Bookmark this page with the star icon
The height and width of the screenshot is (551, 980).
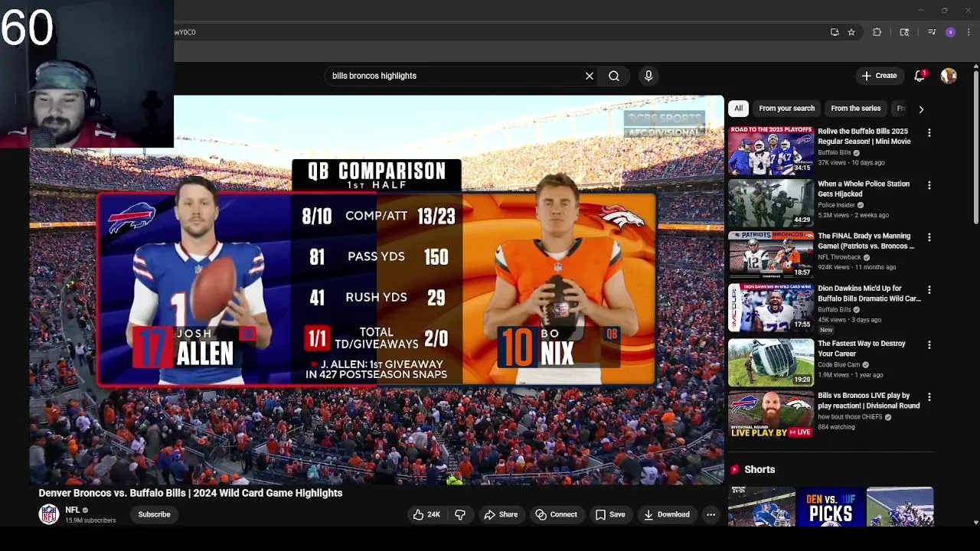coord(851,32)
